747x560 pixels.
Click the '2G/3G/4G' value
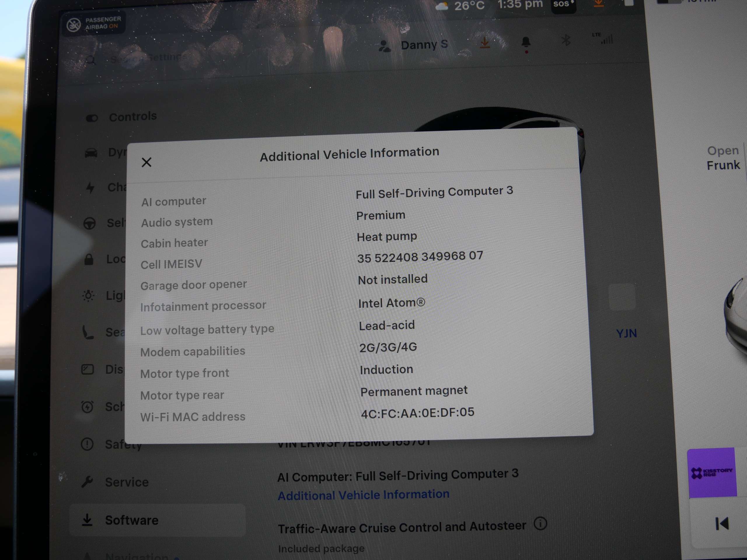coord(388,347)
